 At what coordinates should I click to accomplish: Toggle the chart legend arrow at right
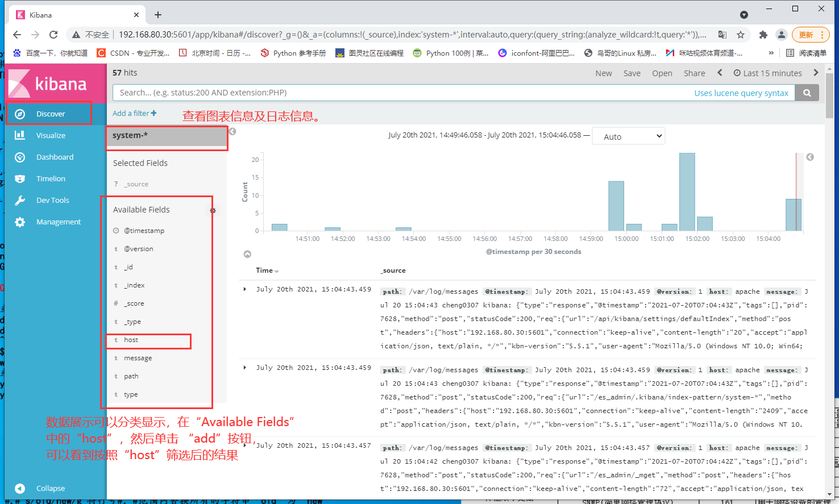click(810, 157)
